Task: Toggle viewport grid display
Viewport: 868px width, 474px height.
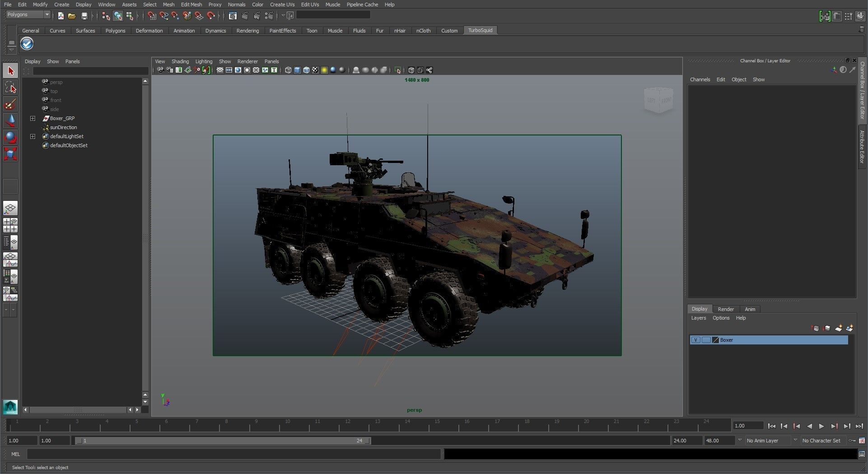Action: pyautogui.click(x=220, y=70)
